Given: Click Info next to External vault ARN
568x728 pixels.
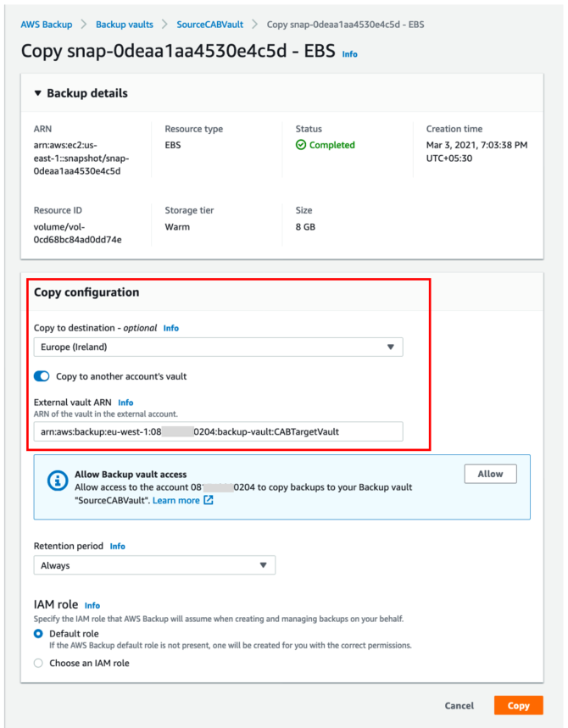Looking at the screenshot, I should pyautogui.click(x=125, y=402).
